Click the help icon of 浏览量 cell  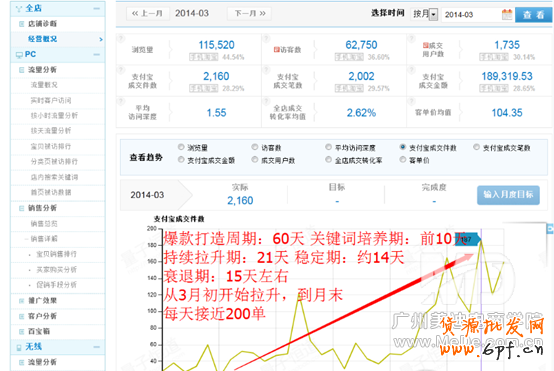[121, 38]
